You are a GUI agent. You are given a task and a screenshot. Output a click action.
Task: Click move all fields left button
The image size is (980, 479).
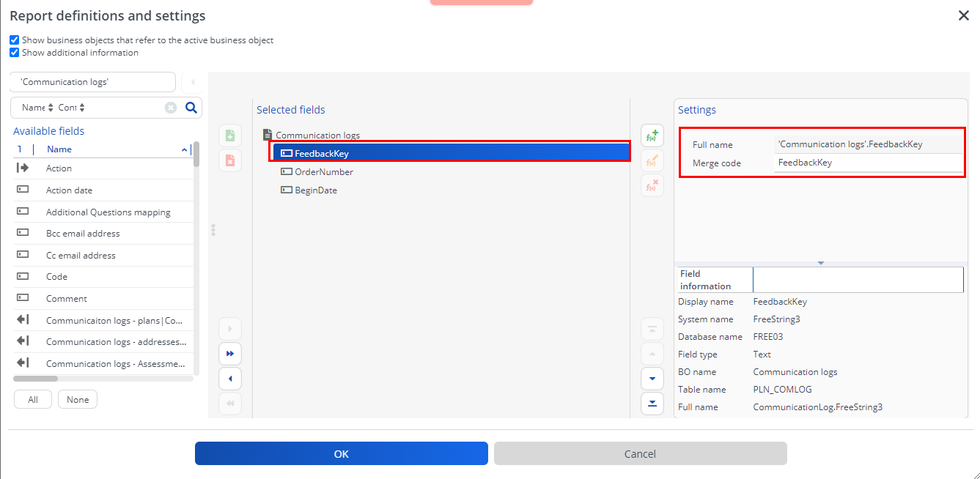coord(230,404)
